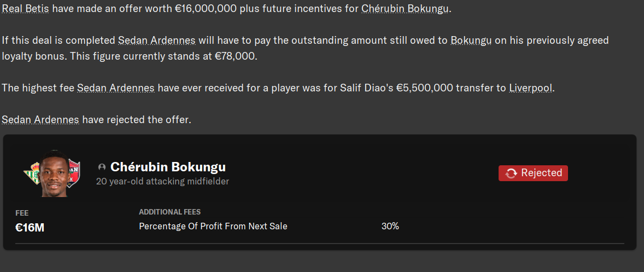Click small person icon beside player name
Viewport: 644px width, 272px height.
[102, 167]
